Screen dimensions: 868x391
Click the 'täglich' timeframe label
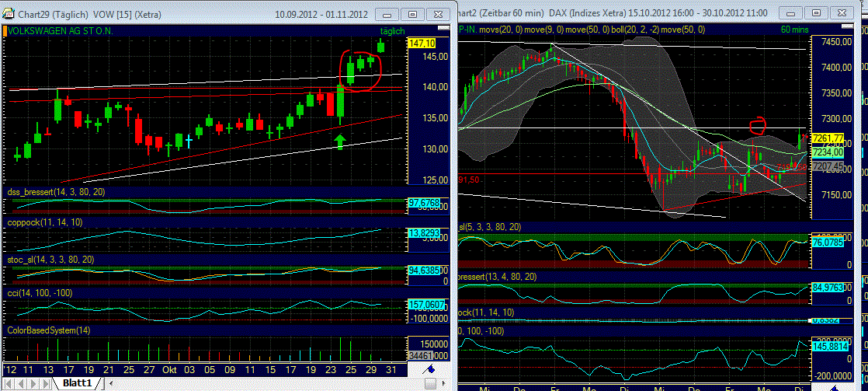coord(393,31)
